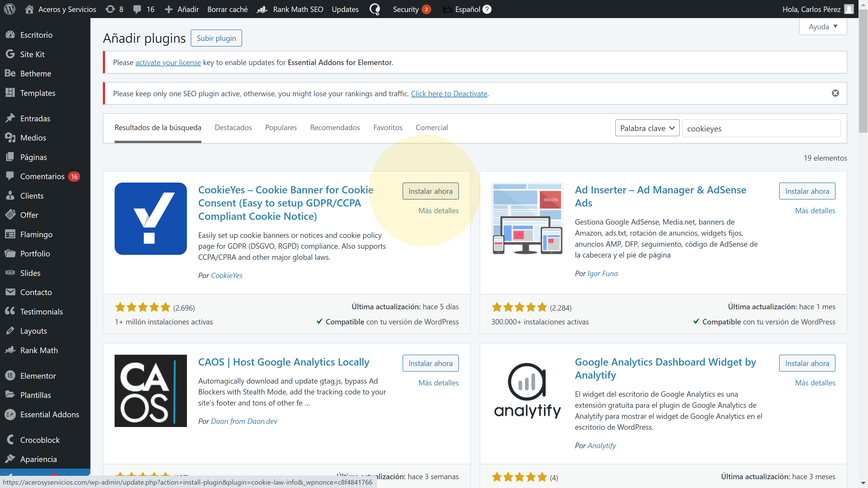The width and height of the screenshot is (868, 488).
Task: Click Subir plugin button
Action: point(216,38)
